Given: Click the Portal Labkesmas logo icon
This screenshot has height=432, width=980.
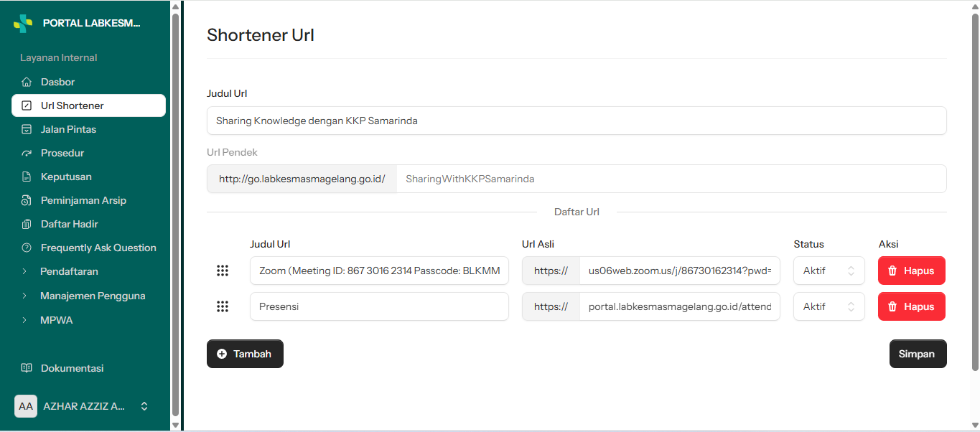Looking at the screenshot, I should (23, 23).
